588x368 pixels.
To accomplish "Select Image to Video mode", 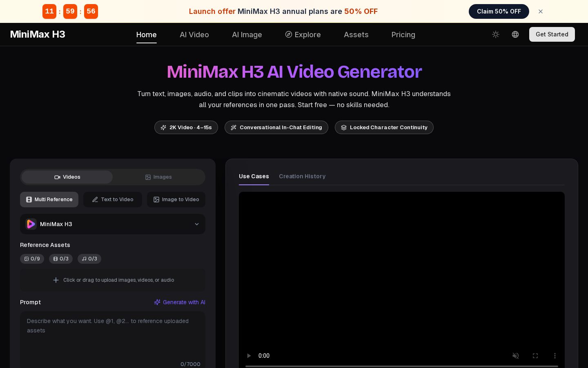I will click(x=176, y=200).
